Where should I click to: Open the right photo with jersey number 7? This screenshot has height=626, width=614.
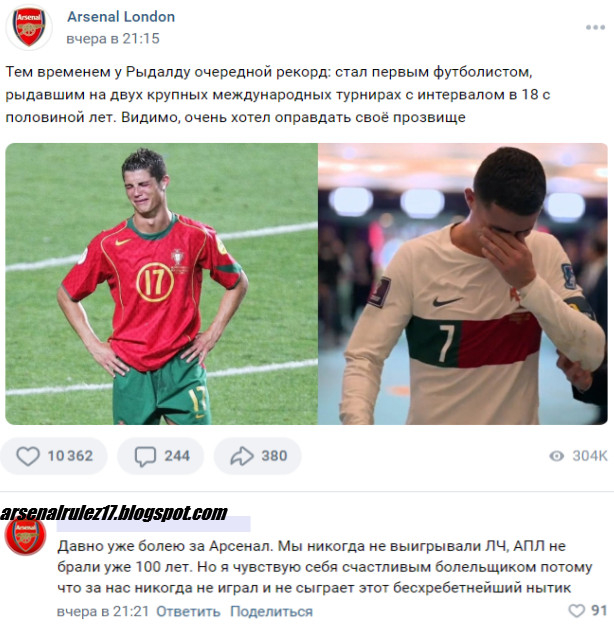[463, 283]
